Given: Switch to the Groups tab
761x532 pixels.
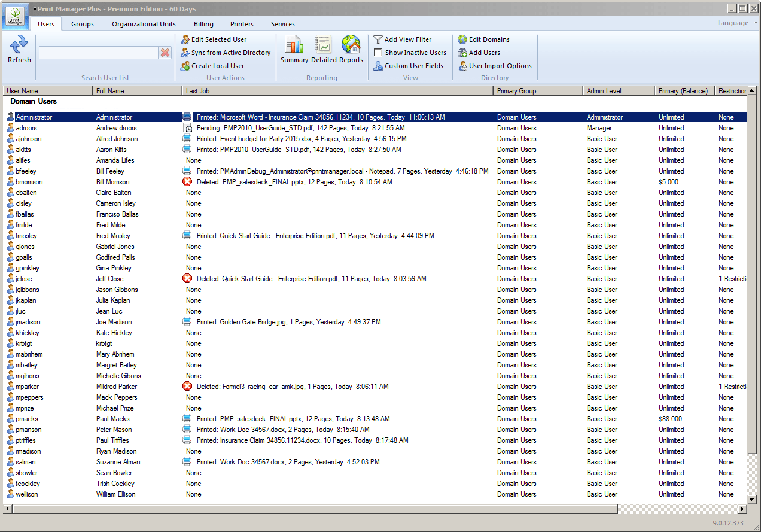Looking at the screenshot, I should pos(83,24).
